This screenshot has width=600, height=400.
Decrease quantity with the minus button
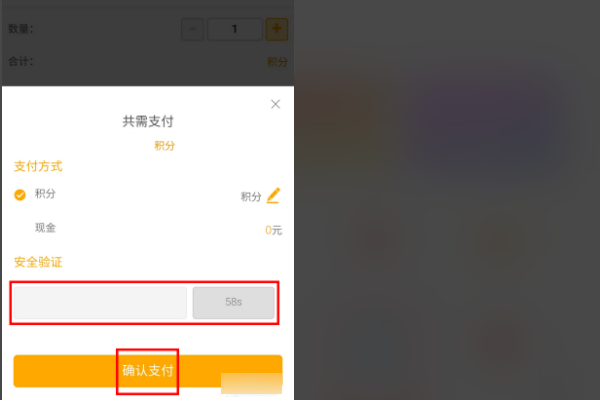(x=192, y=29)
